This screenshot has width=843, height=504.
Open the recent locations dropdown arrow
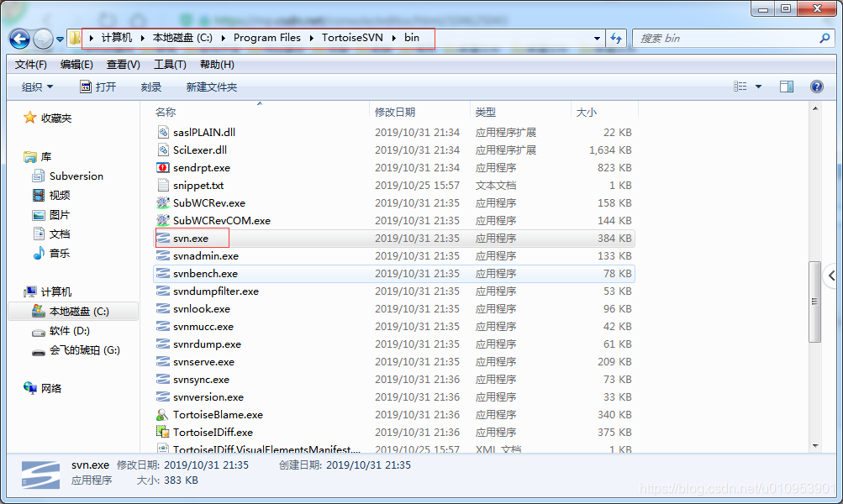pos(60,39)
